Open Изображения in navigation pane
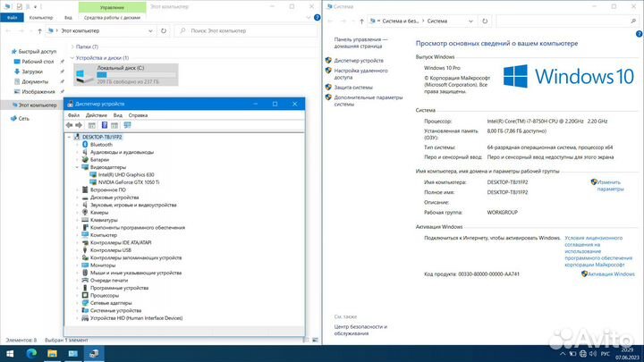 click(38, 91)
